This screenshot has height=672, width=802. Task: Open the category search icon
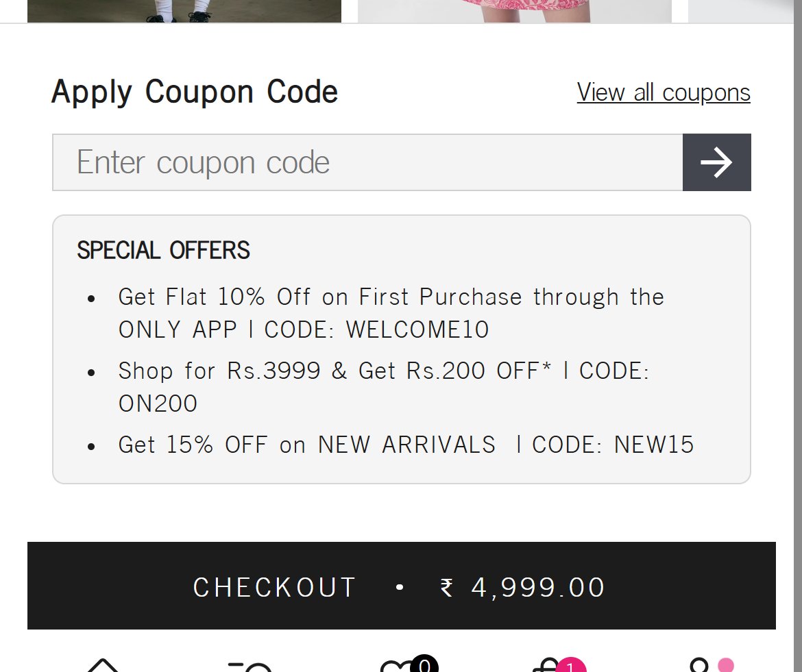[250, 667]
